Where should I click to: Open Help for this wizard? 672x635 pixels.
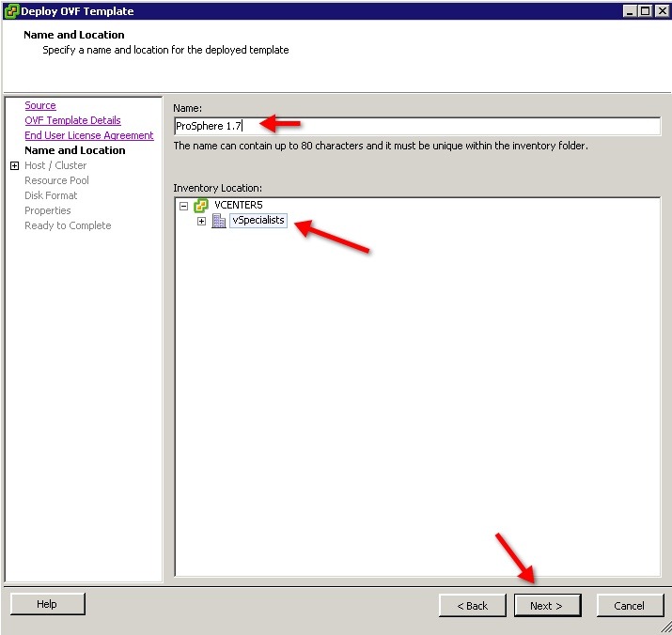coord(47,604)
